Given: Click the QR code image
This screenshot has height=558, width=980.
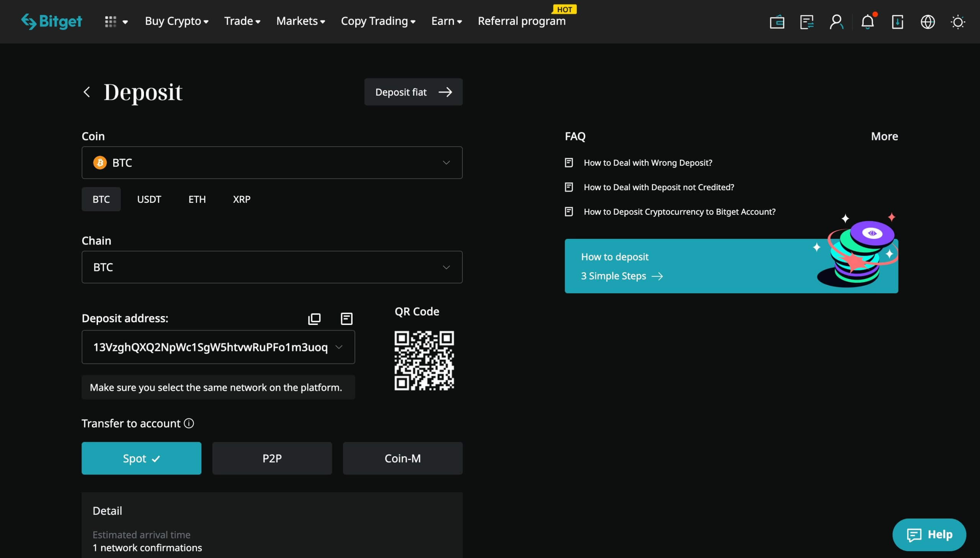Looking at the screenshot, I should pyautogui.click(x=424, y=361).
